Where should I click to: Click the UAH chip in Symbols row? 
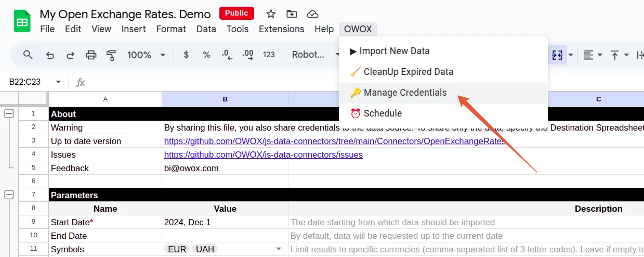click(205, 249)
